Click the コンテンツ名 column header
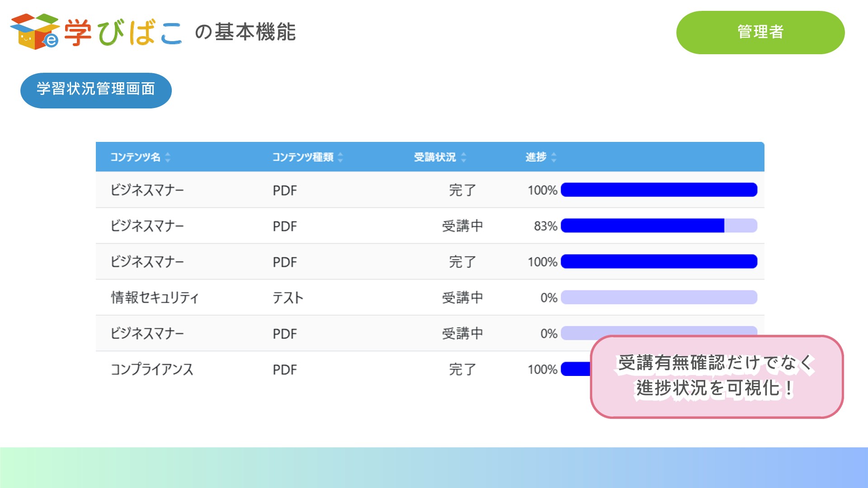The image size is (868, 488). click(x=136, y=158)
